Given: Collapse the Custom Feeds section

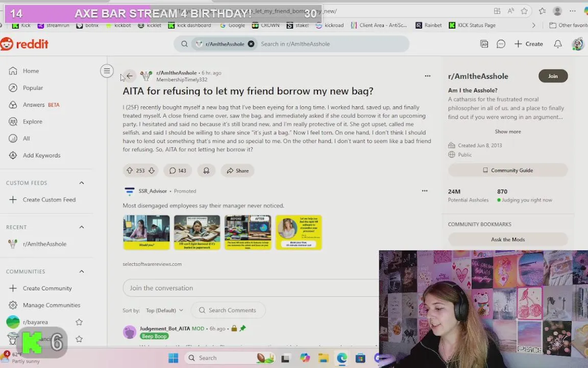Looking at the screenshot, I should pos(81,183).
